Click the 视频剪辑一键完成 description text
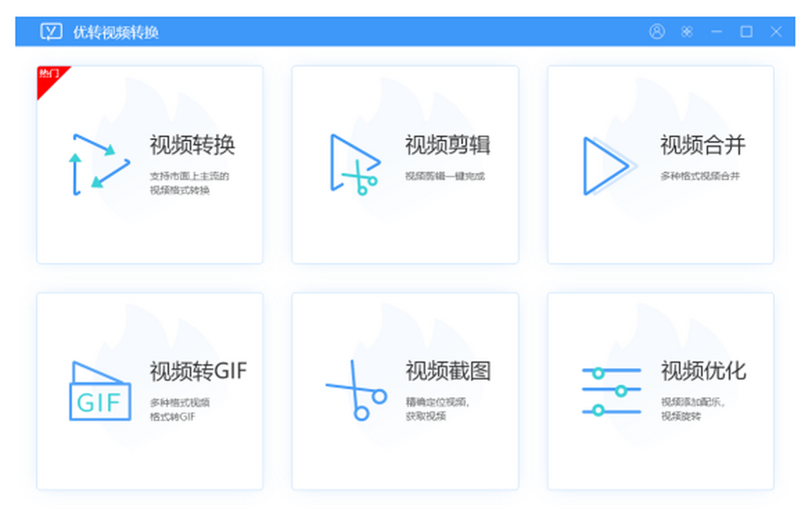Image resolution: width=812 pixels, height=529 pixels. pyautogui.click(x=445, y=177)
